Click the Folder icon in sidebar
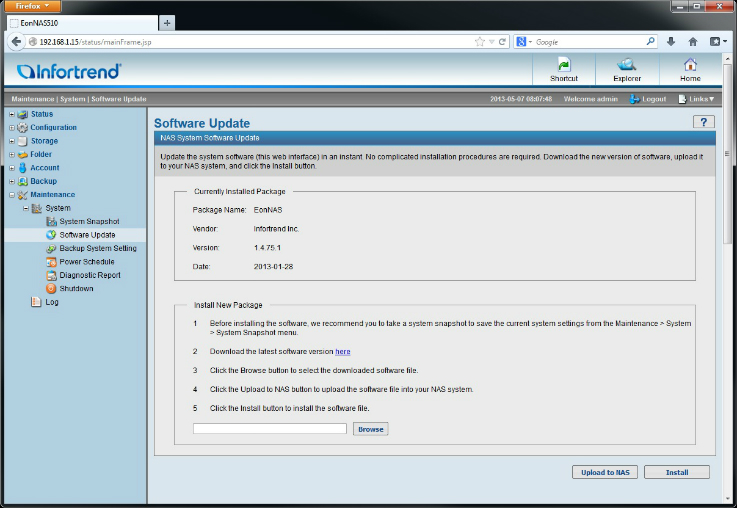Viewport: 737px width, 508px height. pos(23,155)
